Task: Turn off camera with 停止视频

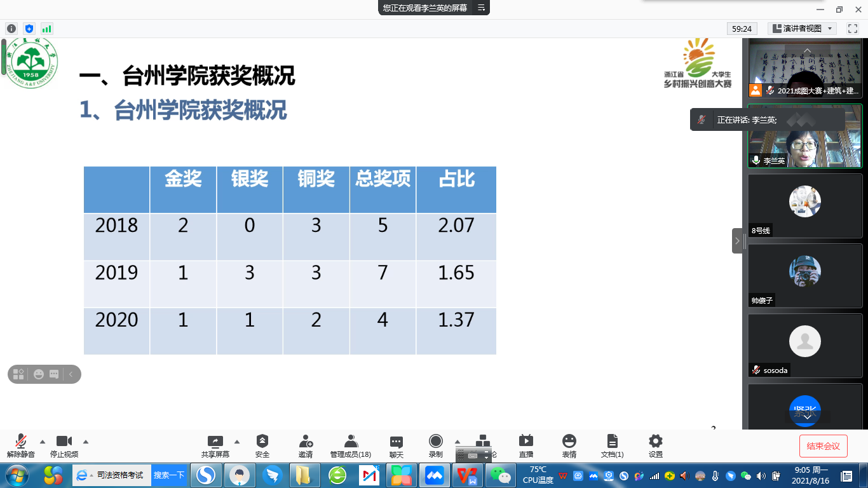Action: (64, 445)
